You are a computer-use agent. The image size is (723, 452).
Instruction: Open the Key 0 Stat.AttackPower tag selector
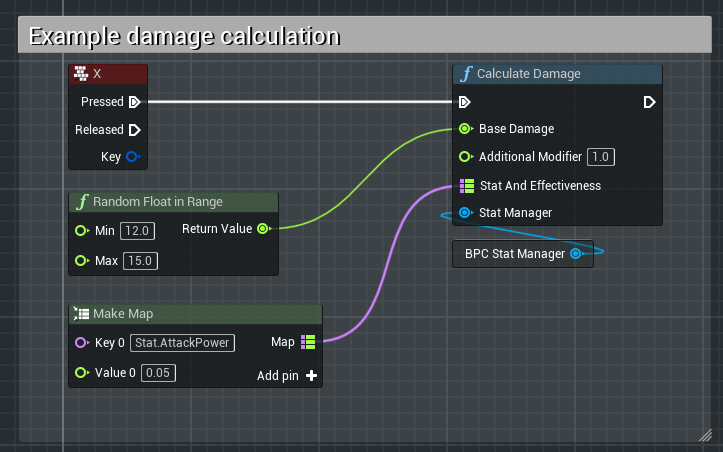click(182, 343)
